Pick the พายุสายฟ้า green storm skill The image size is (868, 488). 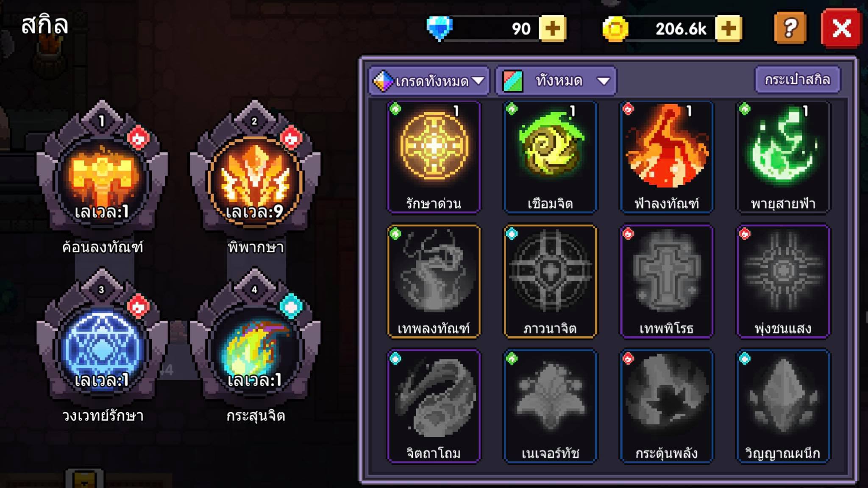(783, 157)
